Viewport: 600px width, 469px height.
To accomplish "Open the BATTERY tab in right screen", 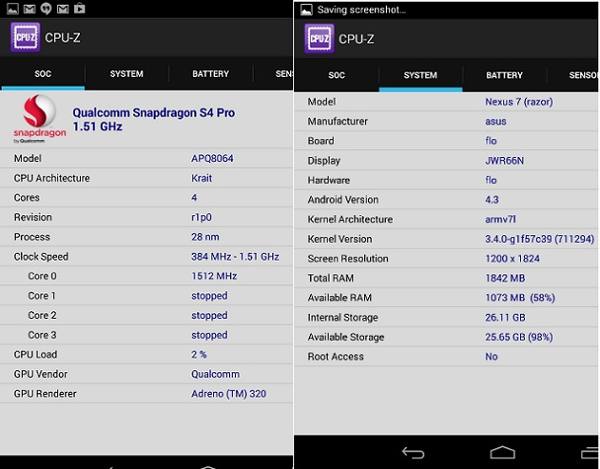I will coord(504,75).
